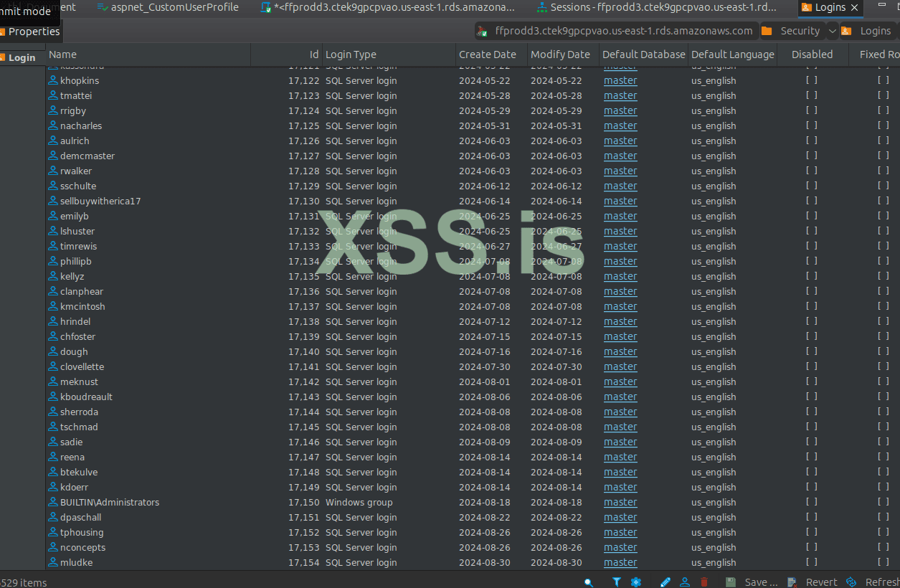Click the pencil edit icon in bottom toolbar

click(x=665, y=582)
